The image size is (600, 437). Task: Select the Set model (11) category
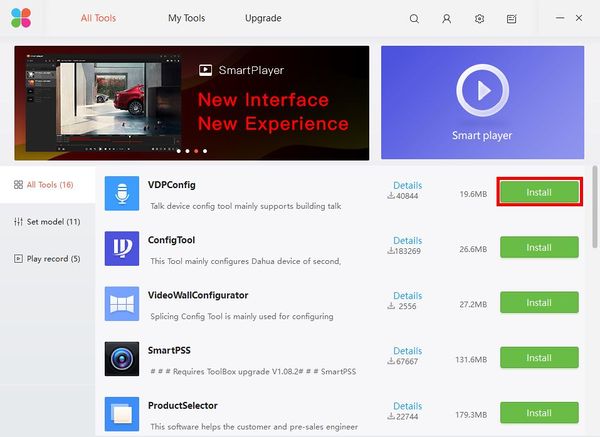pos(47,222)
